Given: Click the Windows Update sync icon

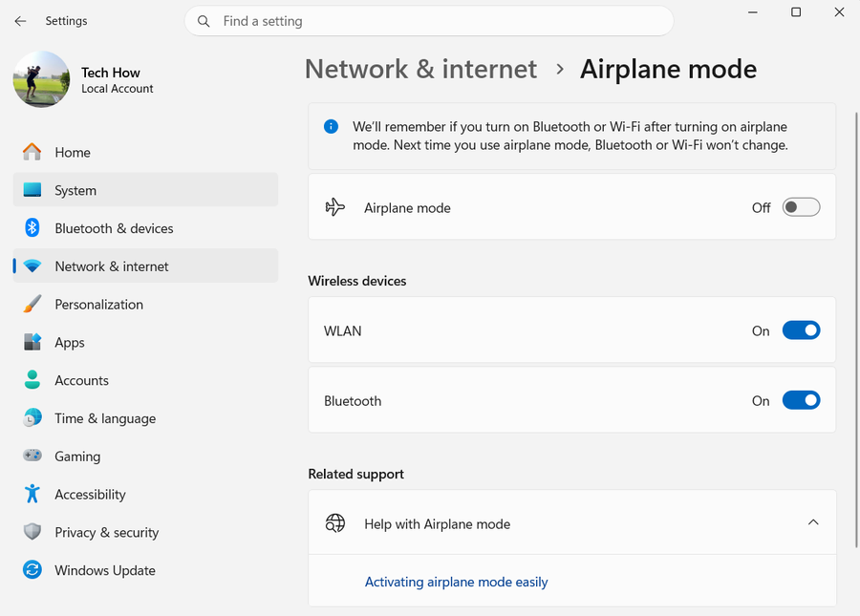Looking at the screenshot, I should point(32,570).
